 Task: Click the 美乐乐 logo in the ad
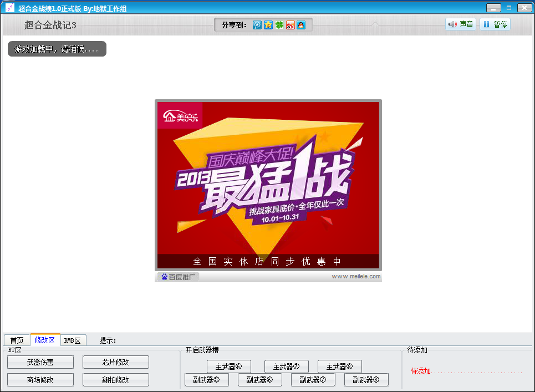pyautogui.click(x=180, y=116)
